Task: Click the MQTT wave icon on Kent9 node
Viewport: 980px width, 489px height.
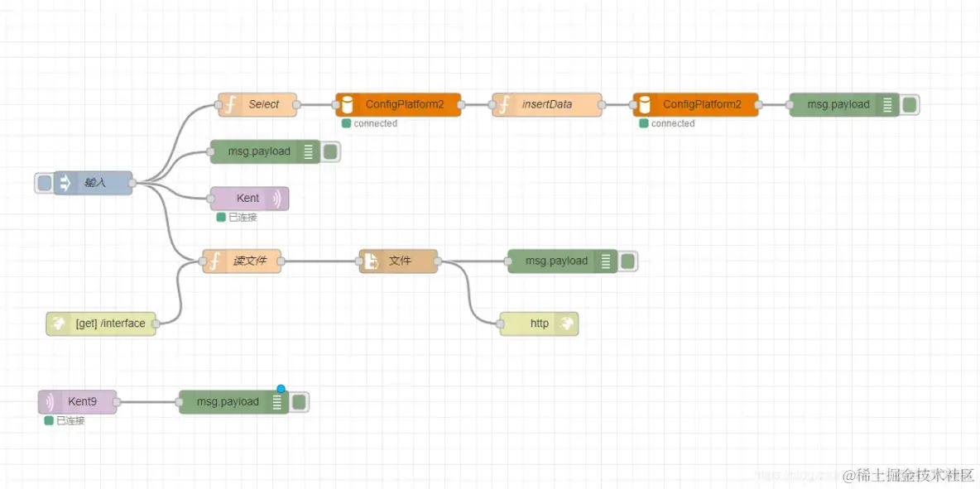Action: tap(50, 402)
